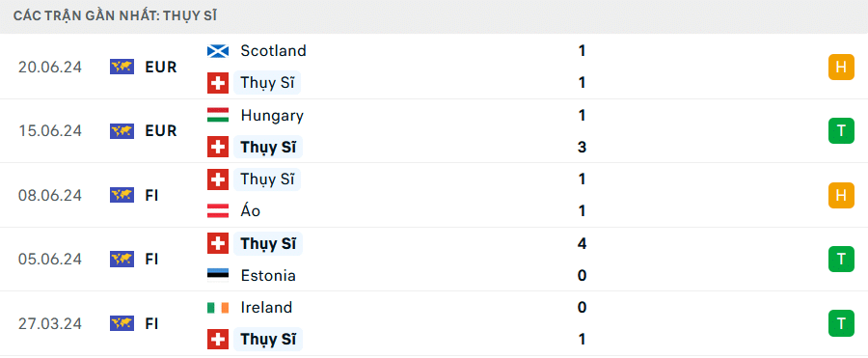Click the green T badge for Estonia match

pos(841,260)
